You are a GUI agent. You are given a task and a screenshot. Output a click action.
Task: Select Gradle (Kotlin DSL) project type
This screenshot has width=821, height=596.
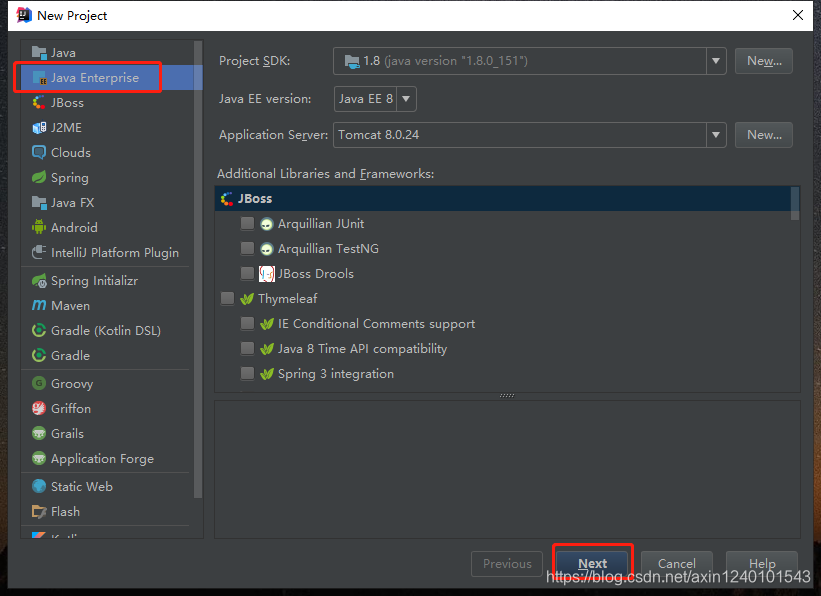coord(106,331)
